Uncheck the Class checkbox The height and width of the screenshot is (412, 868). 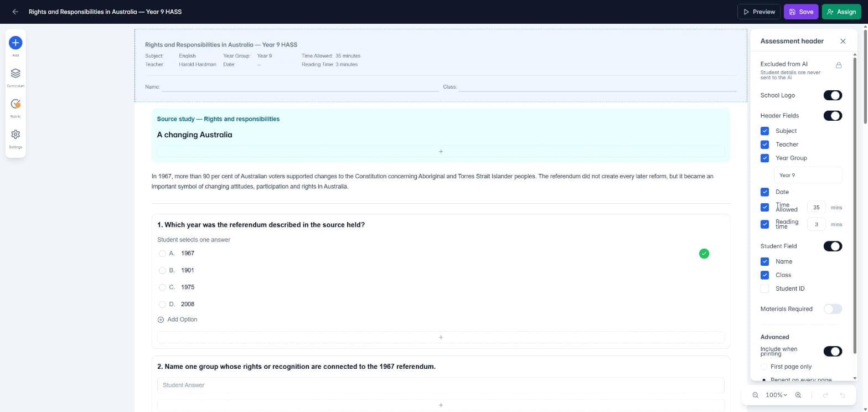[764, 275]
